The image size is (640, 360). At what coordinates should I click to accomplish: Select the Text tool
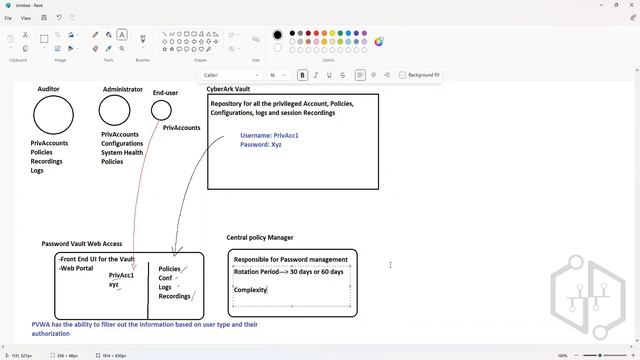coord(122,35)
